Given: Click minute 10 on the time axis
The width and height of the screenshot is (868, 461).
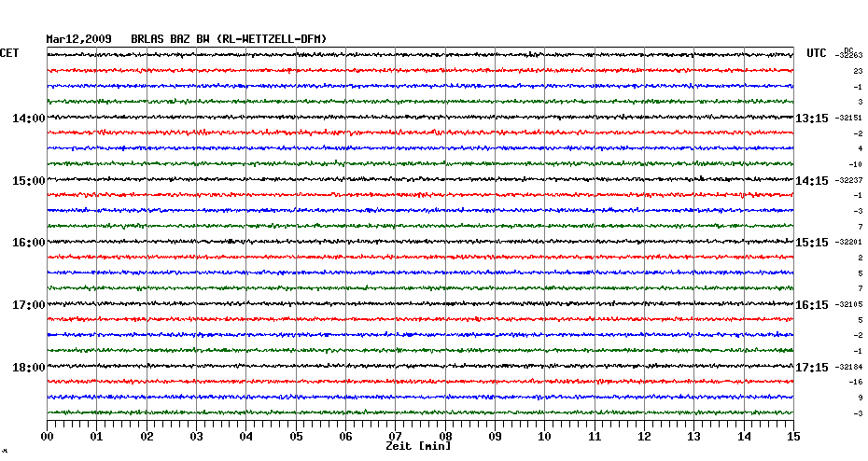Looking at the screenshot, I should [x=544, y=436].
